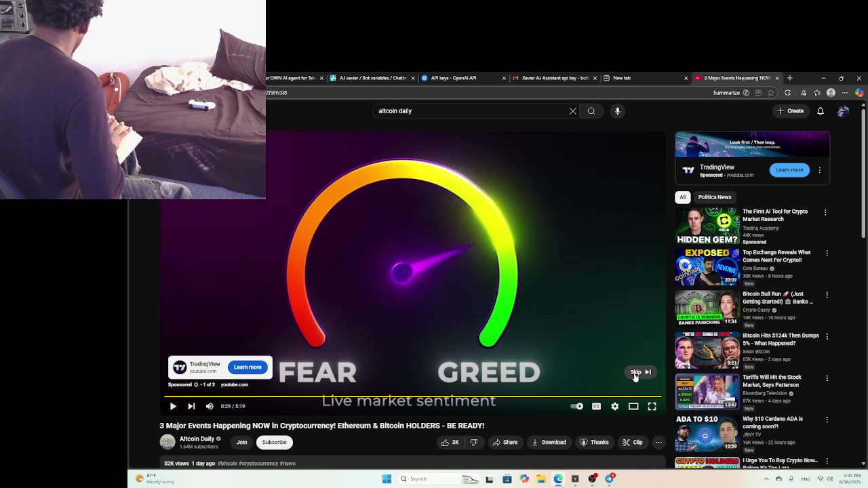
Task: Open 'Bitcoin Bull Run' video title
Action: click(778, 298)
